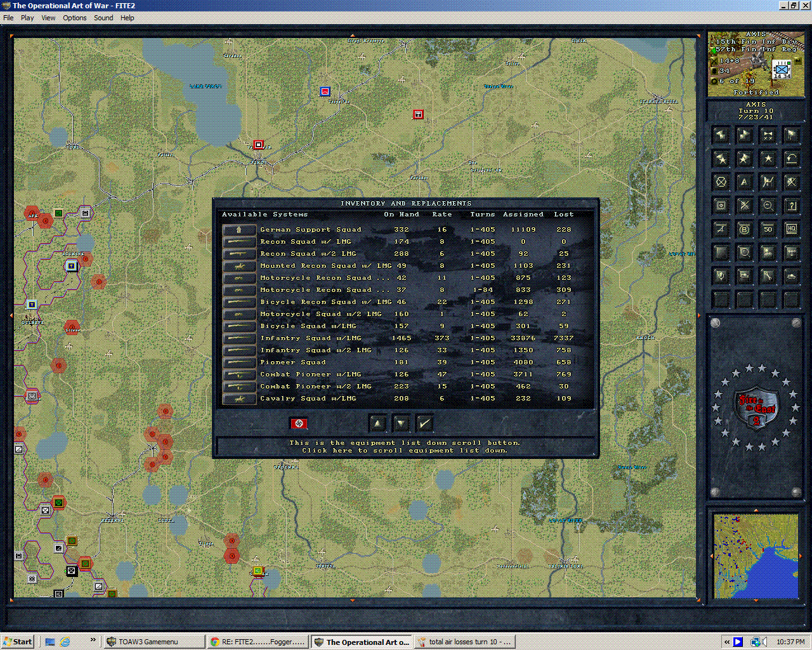Open the File menu
This screenshot has width=812, height=650.
point(8,18)
